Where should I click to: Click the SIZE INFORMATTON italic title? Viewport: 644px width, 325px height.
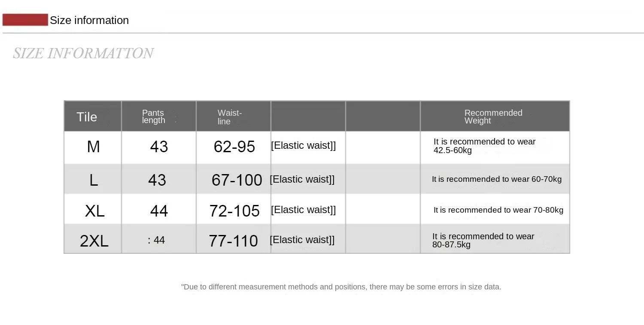(83, 53)
